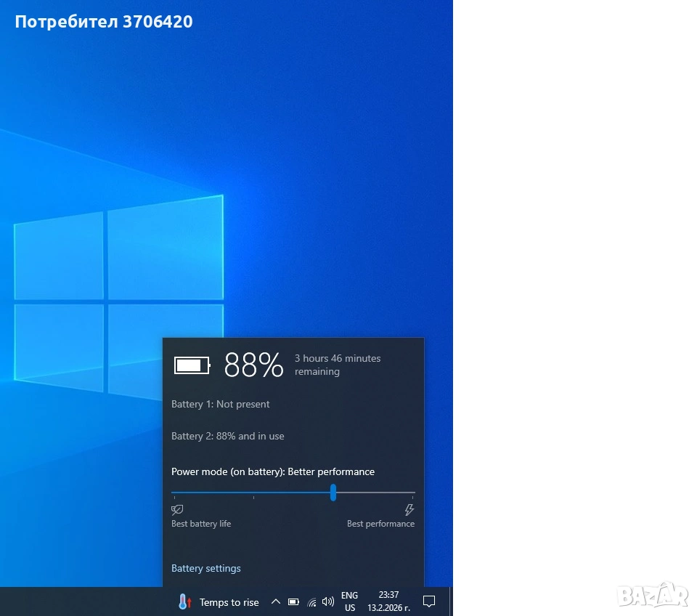Click the power mode slider thumb
697x616 pixels.
333,493
